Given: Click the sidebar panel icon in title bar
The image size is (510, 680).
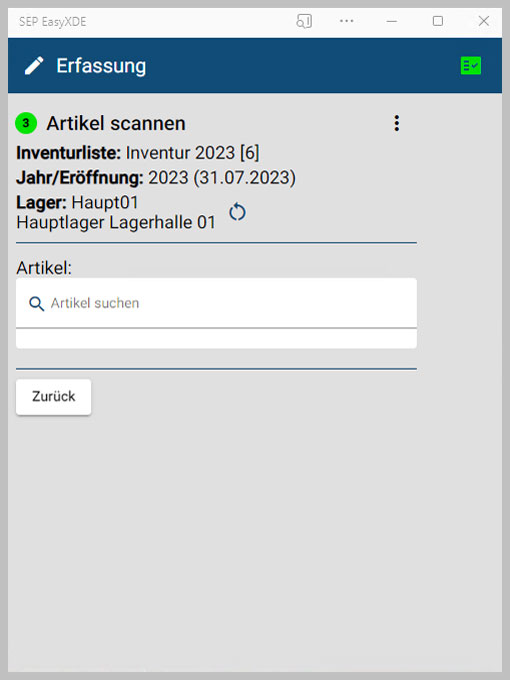Looking at the screenshot, I should coord(304,21).
